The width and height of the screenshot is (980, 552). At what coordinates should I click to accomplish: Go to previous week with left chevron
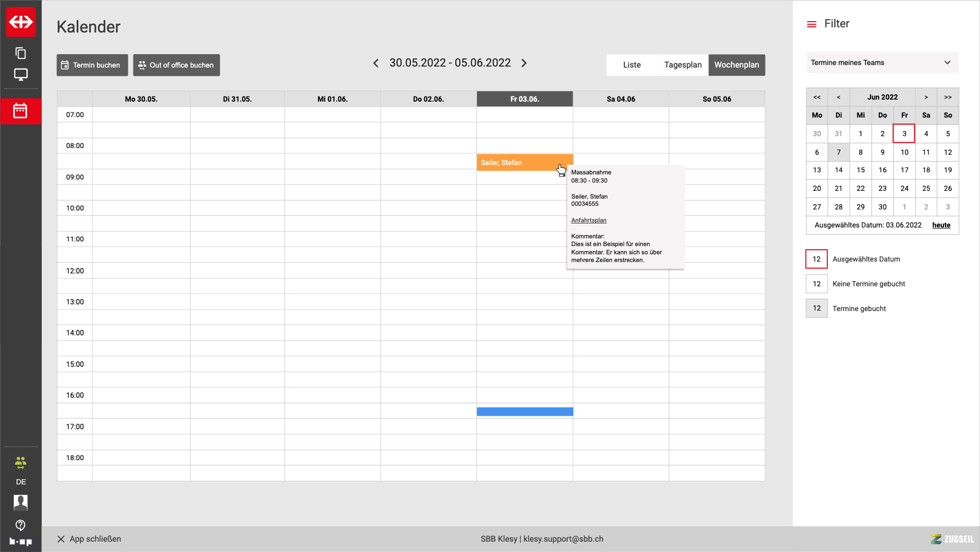376,63
